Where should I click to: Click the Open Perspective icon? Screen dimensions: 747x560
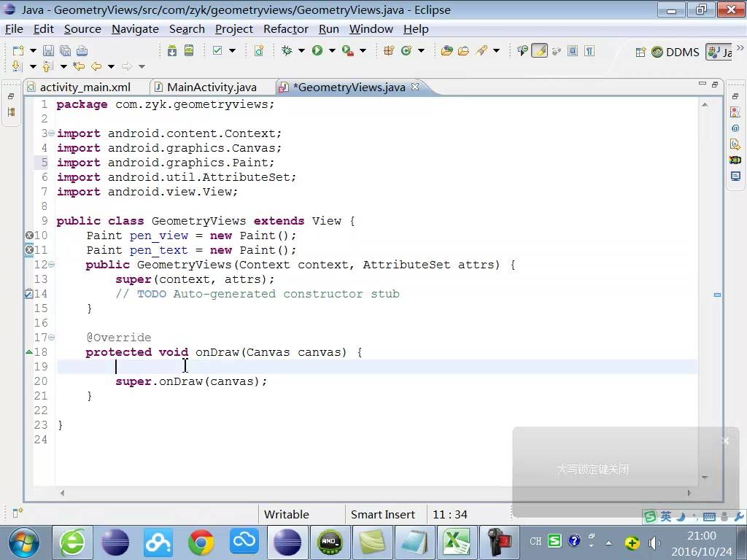coord(640,52)
